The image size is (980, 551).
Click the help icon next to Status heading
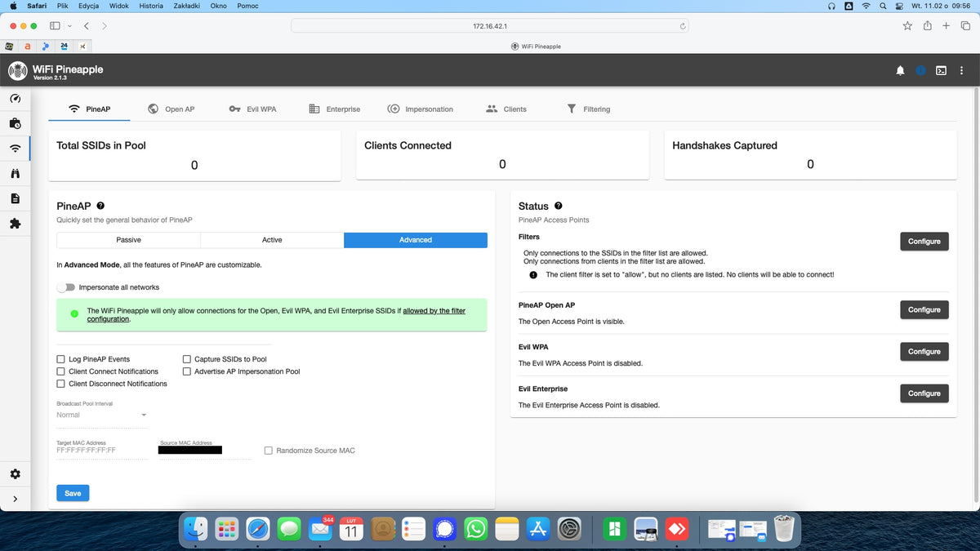[x=559, y=206]
